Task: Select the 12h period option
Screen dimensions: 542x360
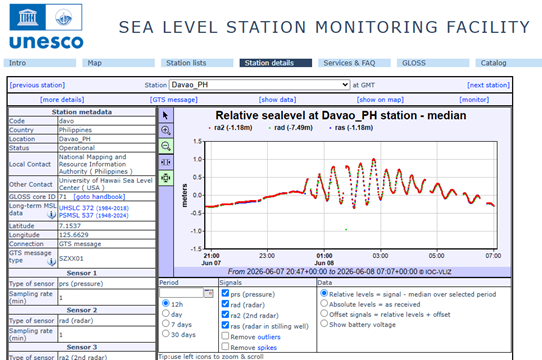Action: [x=166, y=303]
